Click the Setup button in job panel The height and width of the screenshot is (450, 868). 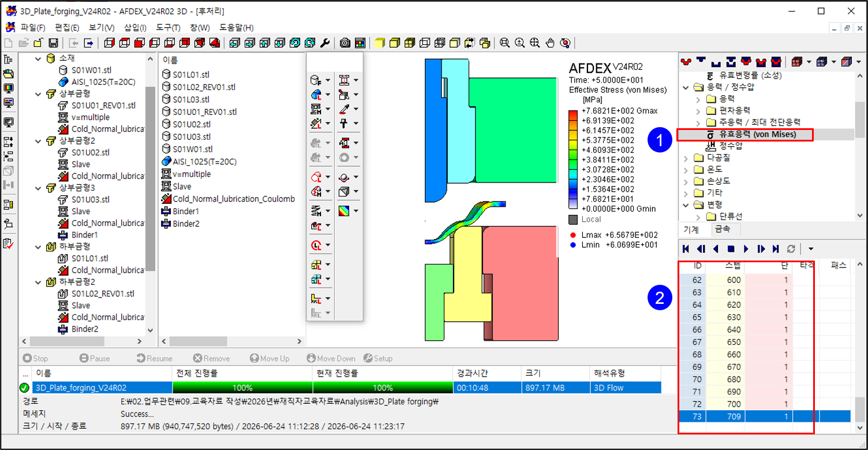[x=378, y=358]
